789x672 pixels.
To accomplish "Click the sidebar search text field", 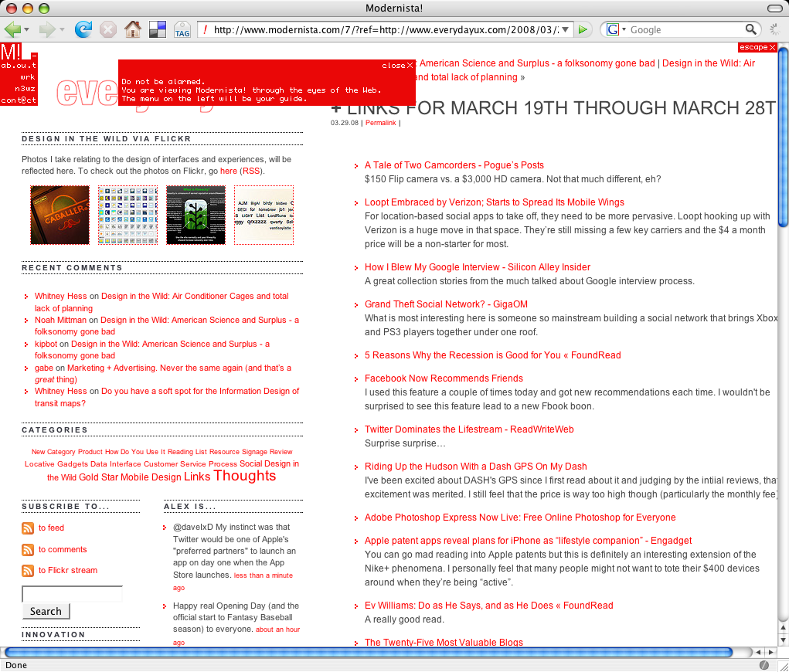I will pyautogui.click(x=72, y=594).
